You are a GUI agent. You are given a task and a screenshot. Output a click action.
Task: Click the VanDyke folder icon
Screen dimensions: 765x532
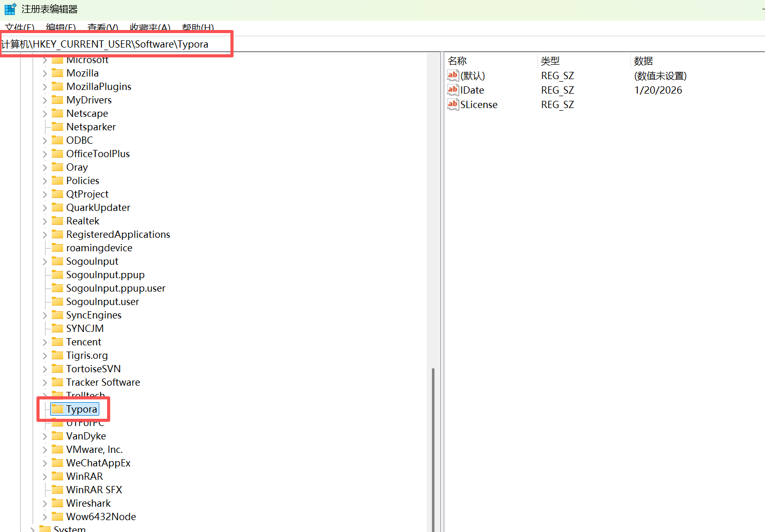(x=57, y=436)
